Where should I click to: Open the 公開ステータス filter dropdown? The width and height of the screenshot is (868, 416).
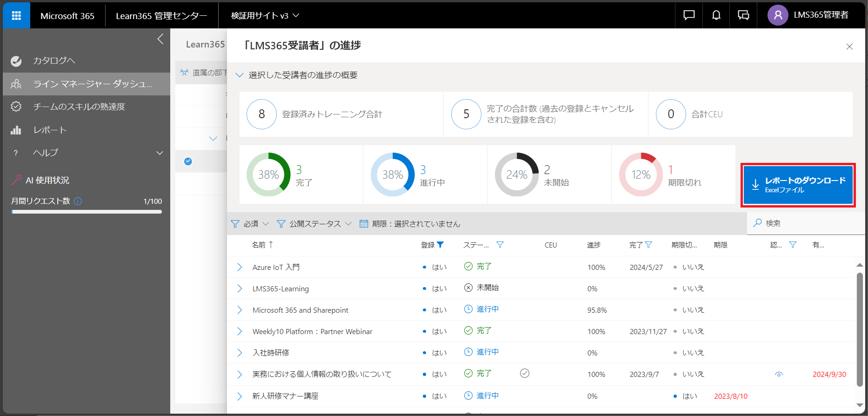314,224
